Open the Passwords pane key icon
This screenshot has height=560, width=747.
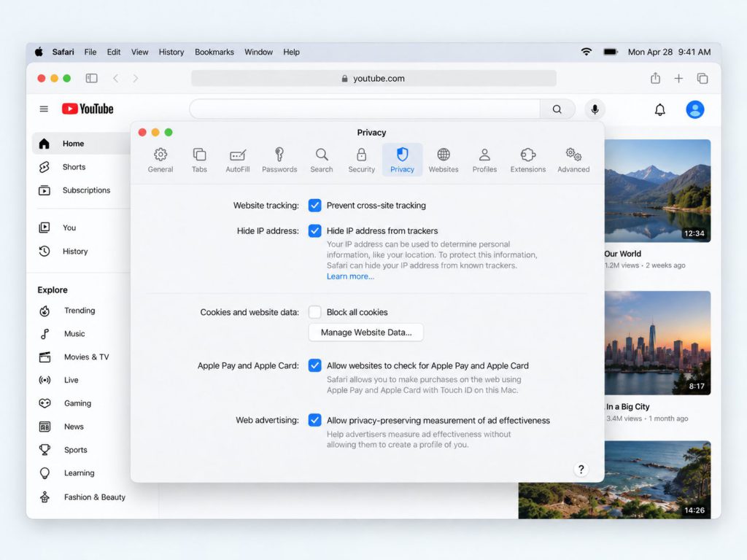pyautogui.click(x=279, y=155)
